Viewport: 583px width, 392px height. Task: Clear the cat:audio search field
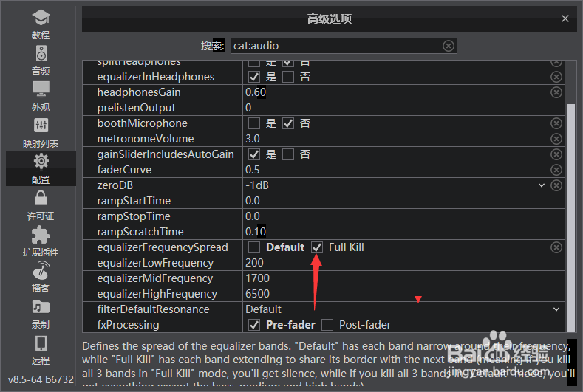[449, 46]
